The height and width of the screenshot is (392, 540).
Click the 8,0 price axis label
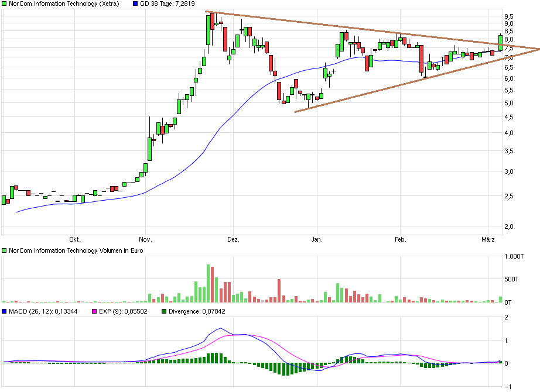tap(509, 39)
